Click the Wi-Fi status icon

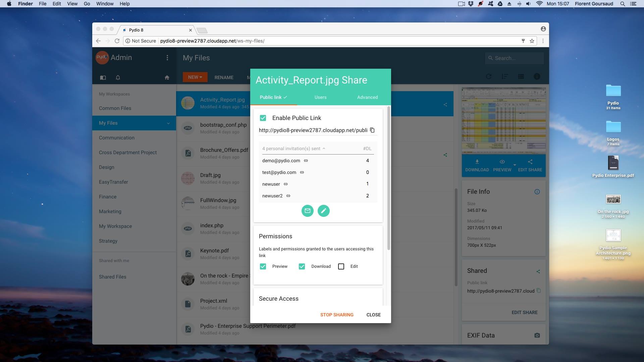(x=539, y=4)
